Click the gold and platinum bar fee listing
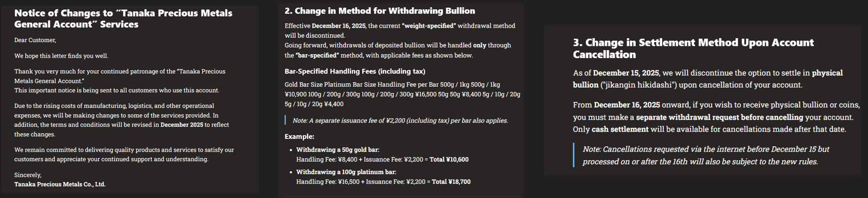 tap(402, 94)
